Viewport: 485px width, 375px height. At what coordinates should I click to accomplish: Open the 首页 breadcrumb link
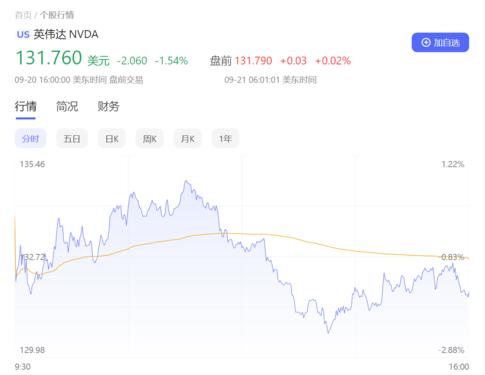(23, 15)
